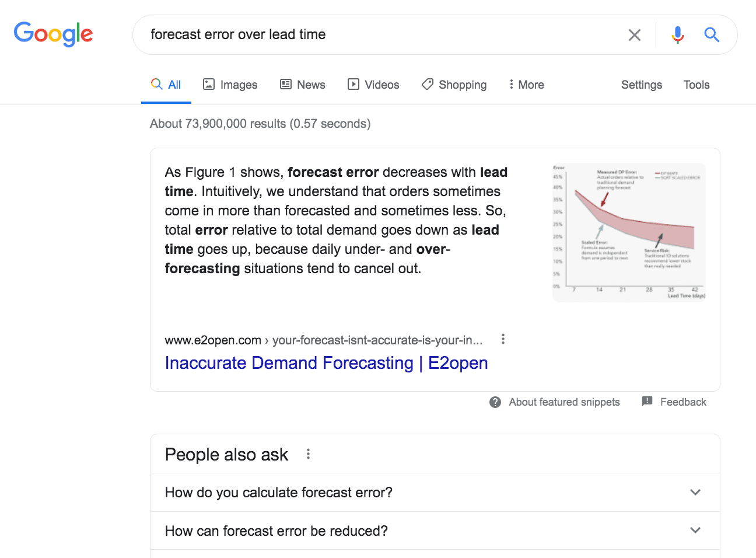Switch to the Images tab

[230, 85]
